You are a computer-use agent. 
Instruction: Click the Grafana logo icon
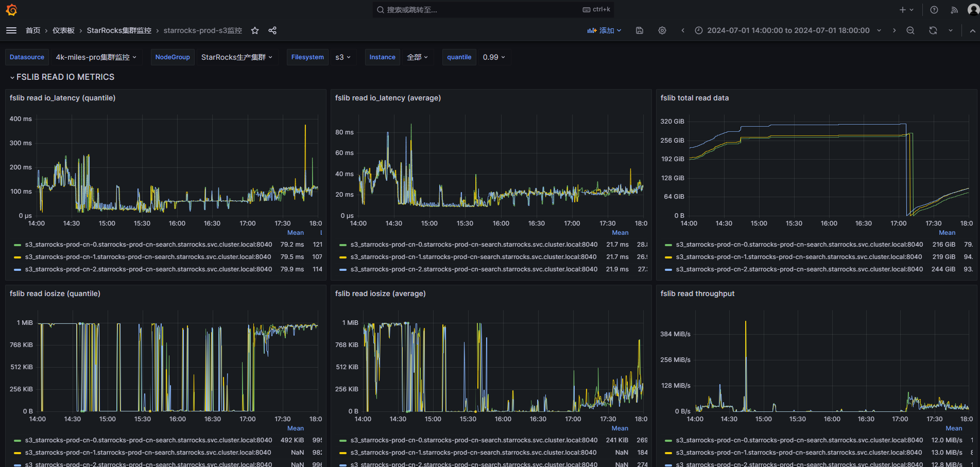pos(11,10)
